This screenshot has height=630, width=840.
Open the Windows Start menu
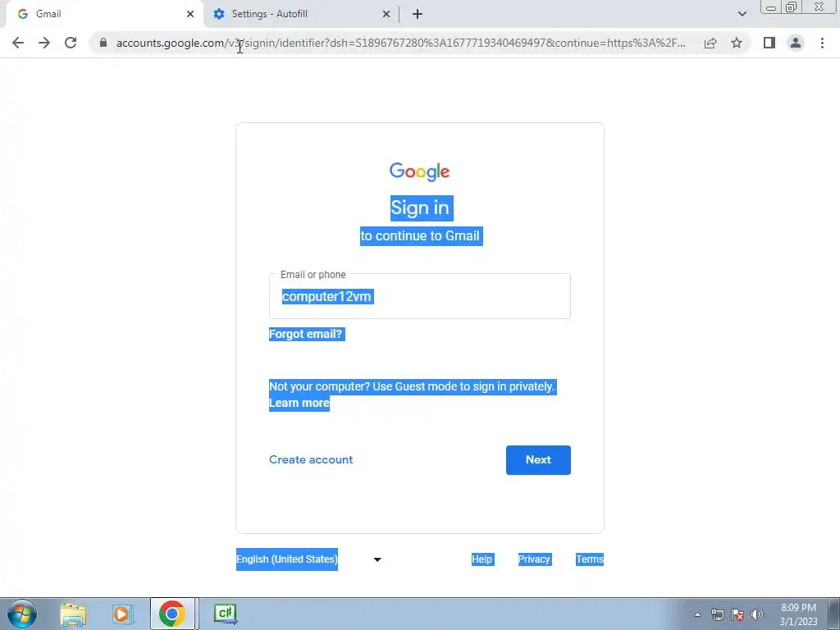click(x=22, y=614)
